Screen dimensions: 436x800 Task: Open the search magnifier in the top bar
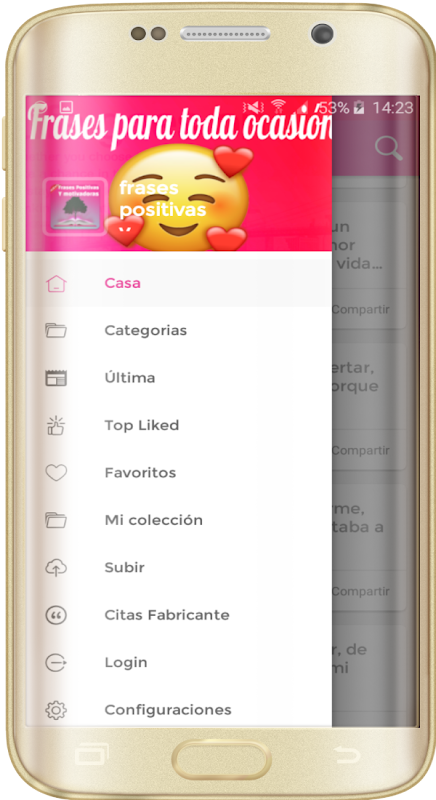[x=389, y=148]
